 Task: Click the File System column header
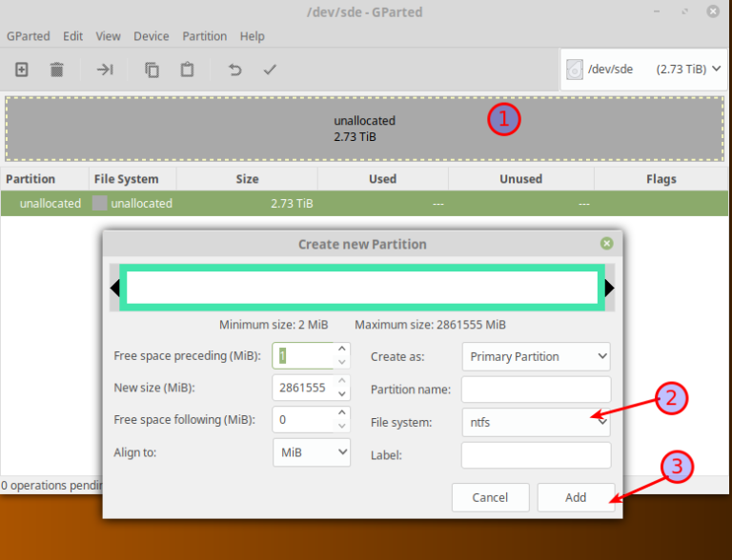pos(132,179)
